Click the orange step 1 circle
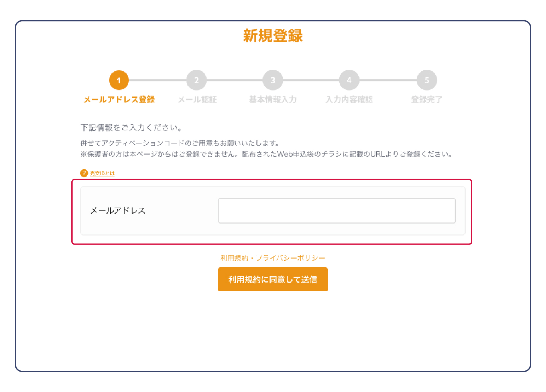The height and width of the screenshot is (392, 546). pyautogui.click(x=119, y=80)
